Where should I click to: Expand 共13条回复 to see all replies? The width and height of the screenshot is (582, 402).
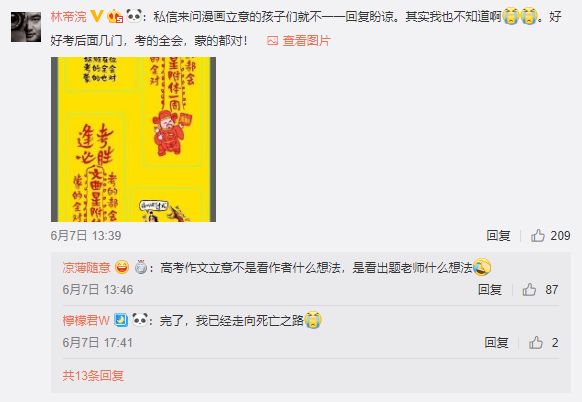(93, 376)
